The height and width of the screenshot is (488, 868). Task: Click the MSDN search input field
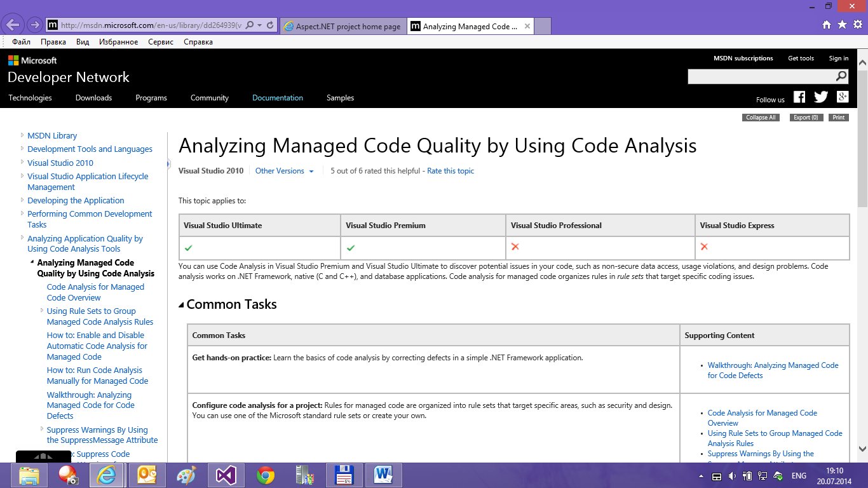(761, 76)
